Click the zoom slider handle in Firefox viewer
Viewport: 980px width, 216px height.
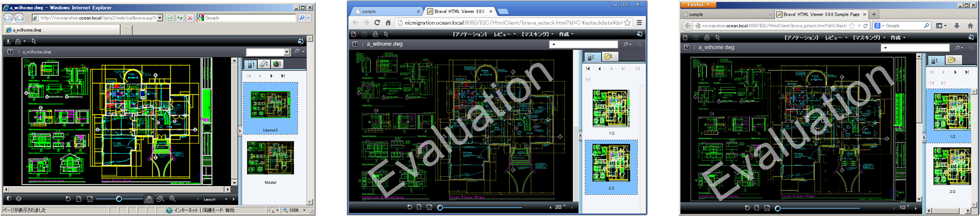coord(778,208)
